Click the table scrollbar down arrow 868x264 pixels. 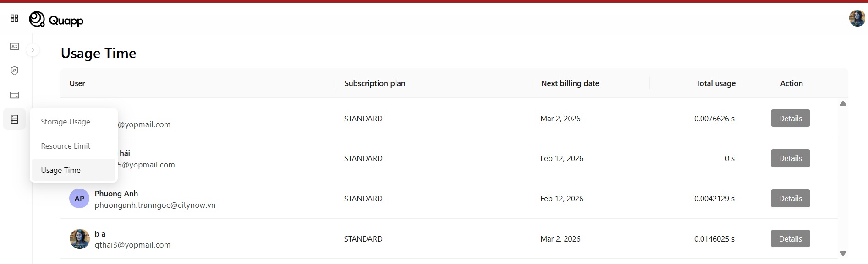click(x=843, y=253)
